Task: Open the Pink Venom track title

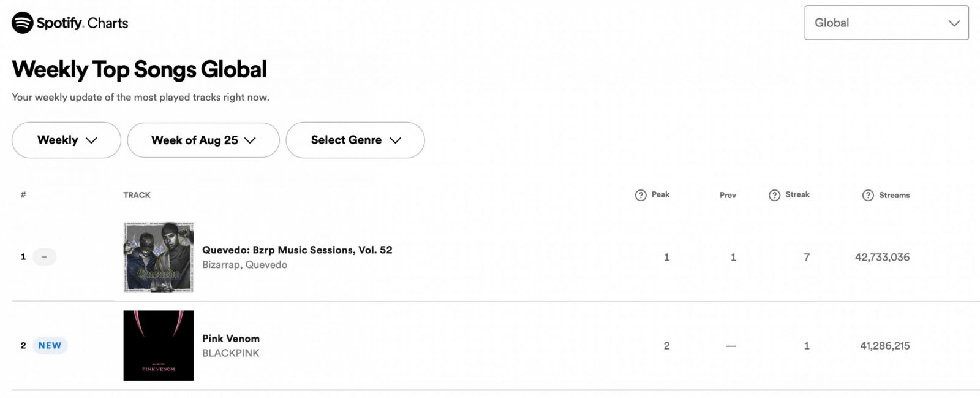Action: (231, 339)
